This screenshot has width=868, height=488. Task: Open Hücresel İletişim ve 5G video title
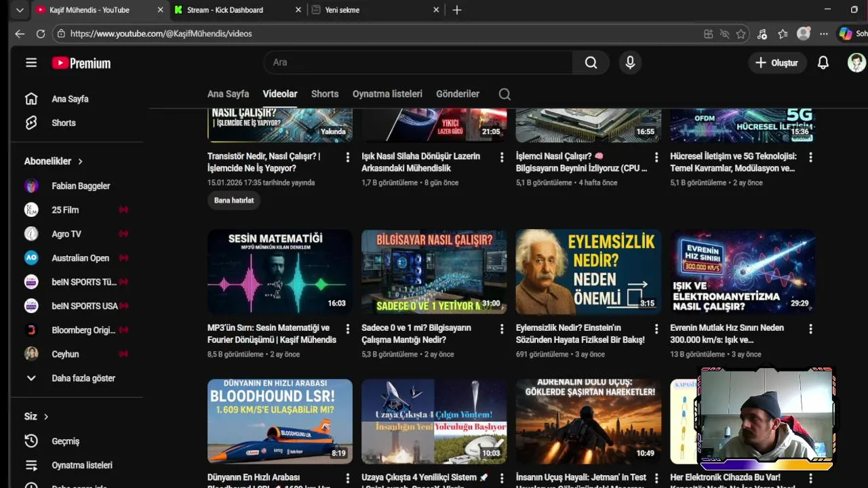[733, 162]
